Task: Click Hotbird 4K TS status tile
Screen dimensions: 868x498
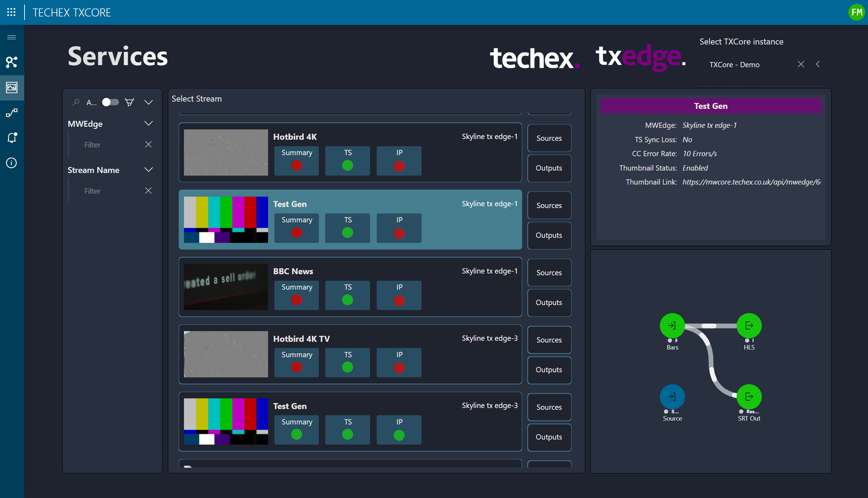Action: pyautogui.click(x=348, y=161)
